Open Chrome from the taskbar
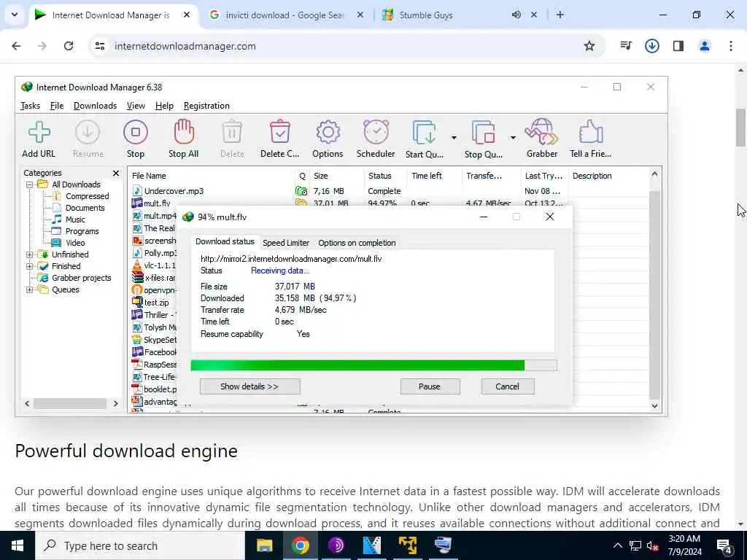 click(x=300, y=545)
